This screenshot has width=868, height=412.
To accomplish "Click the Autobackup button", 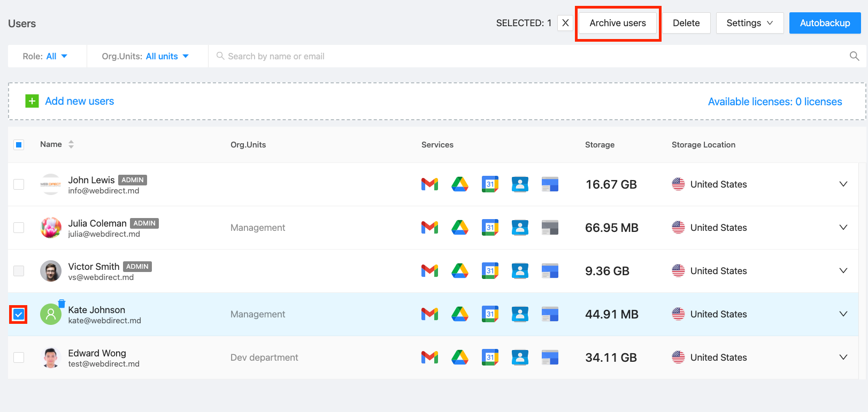I will click(x=825, y=23).
